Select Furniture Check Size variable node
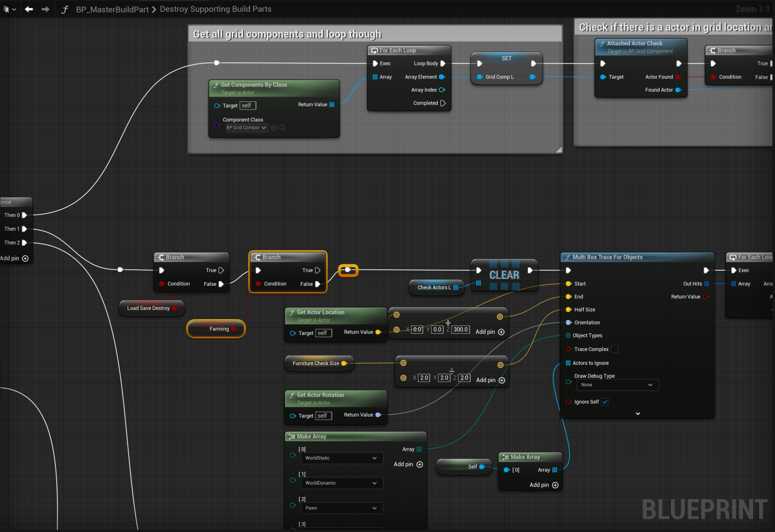The height and width of the screenshot is (532, 775). (x=319, y=363)
